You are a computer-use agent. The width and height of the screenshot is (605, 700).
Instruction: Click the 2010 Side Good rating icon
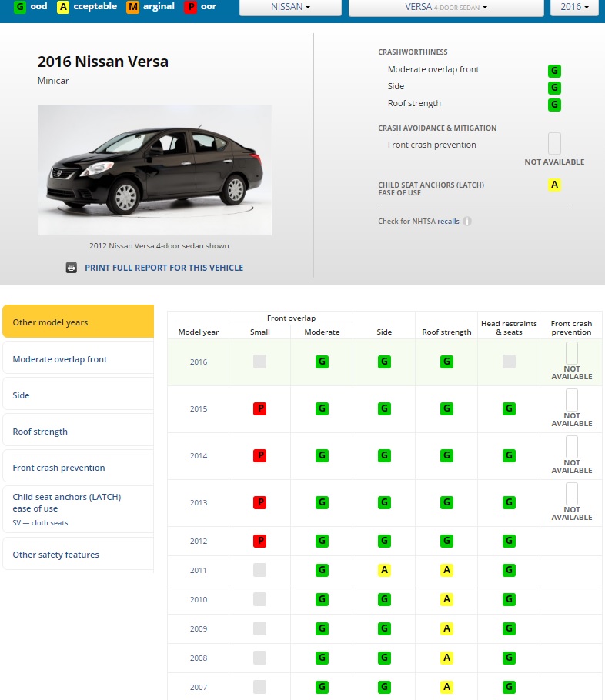pyautogui.click(x=384, y=599)
